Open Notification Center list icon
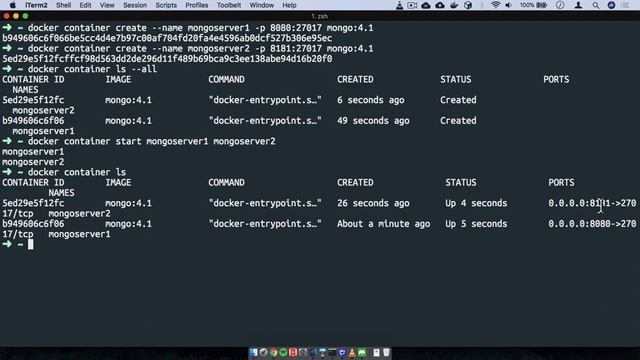Image resolution: width=640 pixels, height=360 pixels. [626, 5]
